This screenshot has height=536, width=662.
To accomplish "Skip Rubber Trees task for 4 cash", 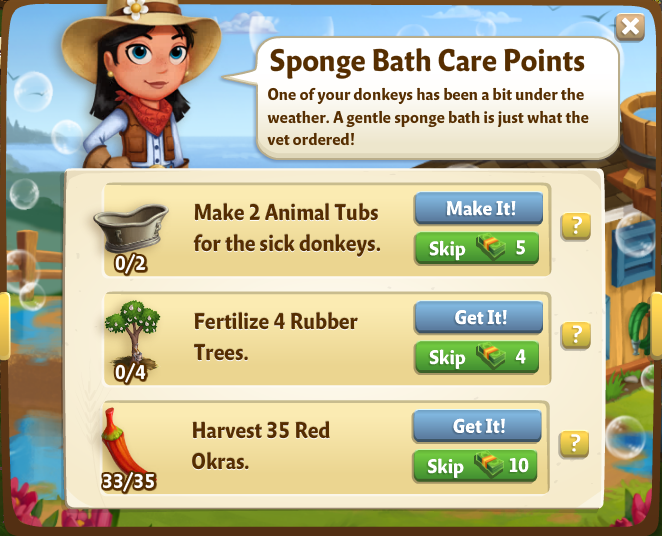I will pos(477,357).
